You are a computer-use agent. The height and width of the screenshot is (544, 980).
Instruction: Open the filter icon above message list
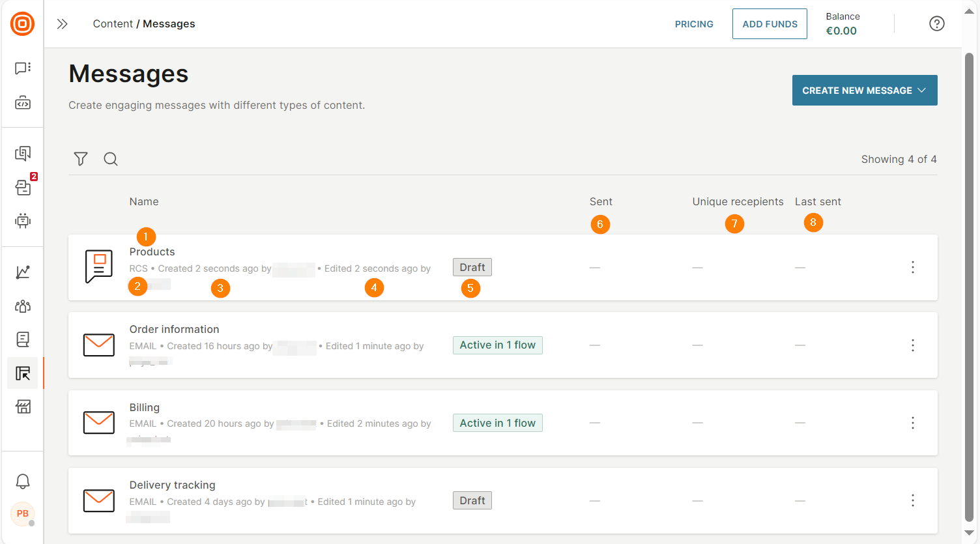(81, 159)
